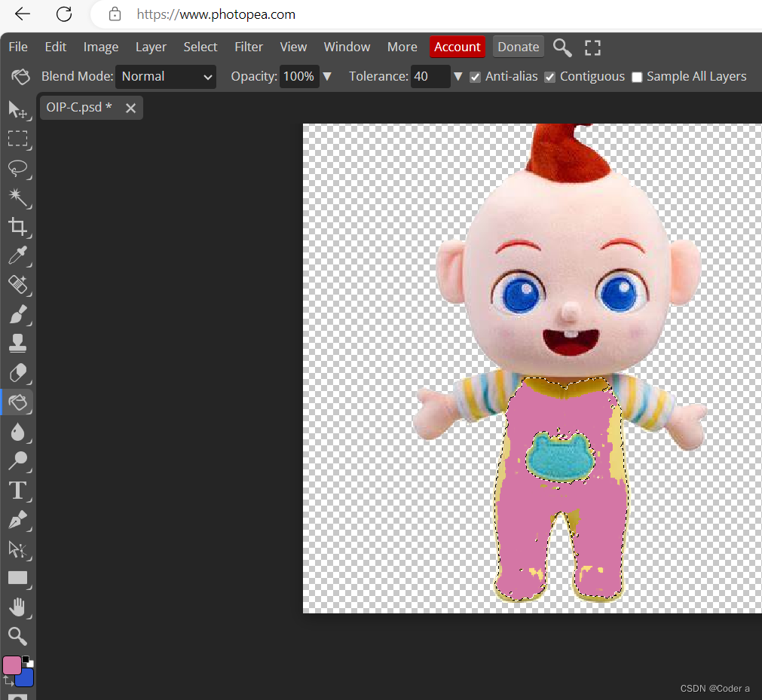Disable the Anti-alias checkbox
Screen dimensions: 762x700
click(476, 77)
